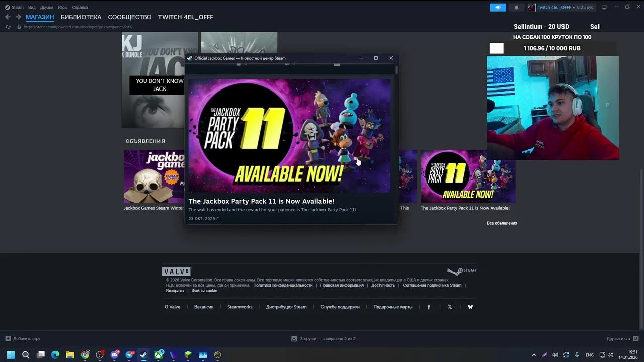Image resolution: width=644 pixels, height=362 pixels.
Task: Open Политика конфиденциальности link
Action: [x=283, y=285]
